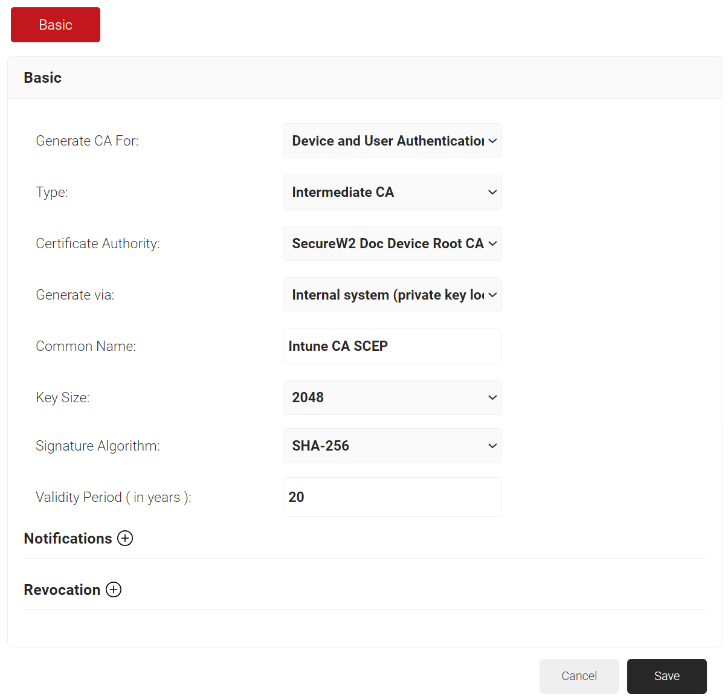
Task: Click the Notifications heading text
Action: 68,538
